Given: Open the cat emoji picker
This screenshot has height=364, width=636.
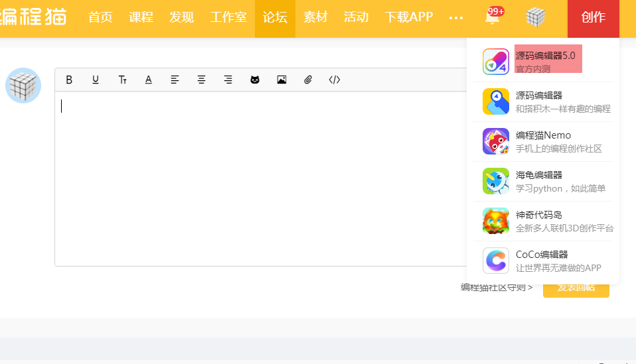Looking at the screenshot, I should pos(255,80).
